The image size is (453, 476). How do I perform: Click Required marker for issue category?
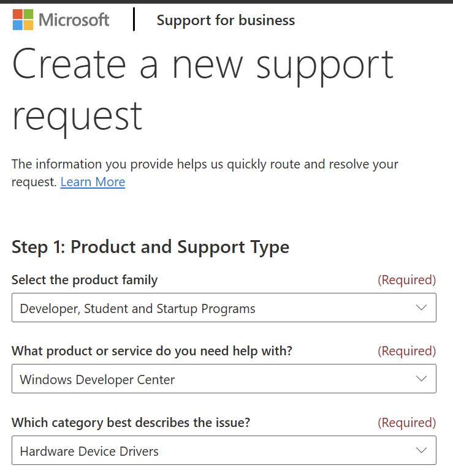[x=407, y=423]
